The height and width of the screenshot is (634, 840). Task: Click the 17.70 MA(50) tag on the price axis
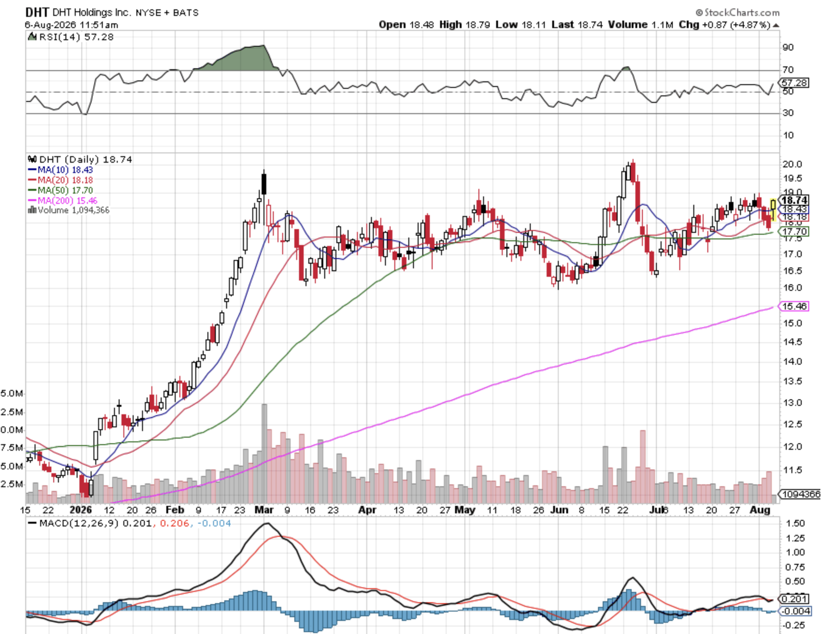(x=794, y=231)
